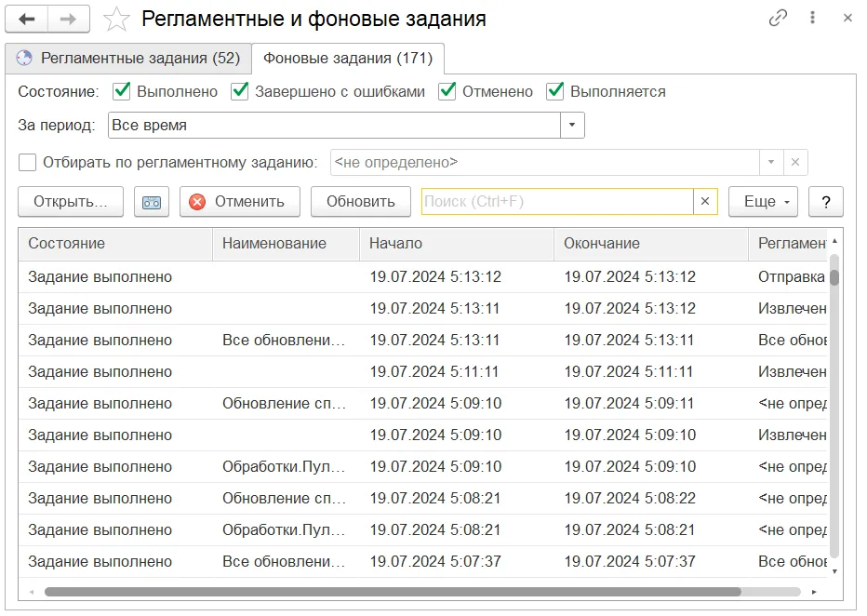Open help with the ? button

coord(826,202)
